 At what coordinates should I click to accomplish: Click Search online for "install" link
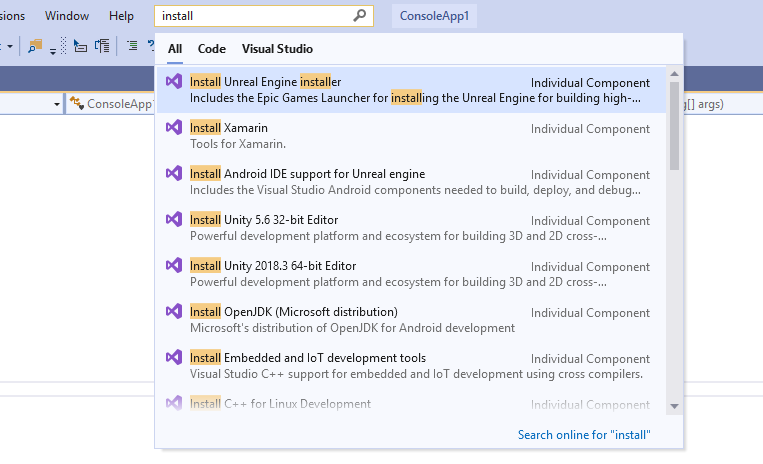click(x=584, y=434)
